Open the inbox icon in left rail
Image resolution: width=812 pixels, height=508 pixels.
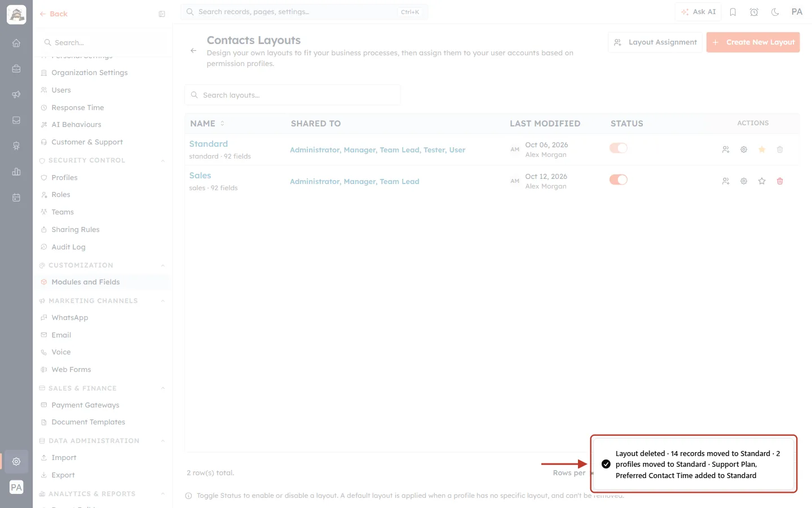tap(16, 120)
